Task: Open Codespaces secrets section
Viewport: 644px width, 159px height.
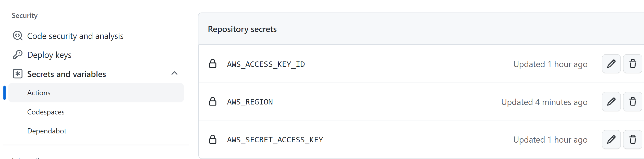Action: tap(46, 112)
